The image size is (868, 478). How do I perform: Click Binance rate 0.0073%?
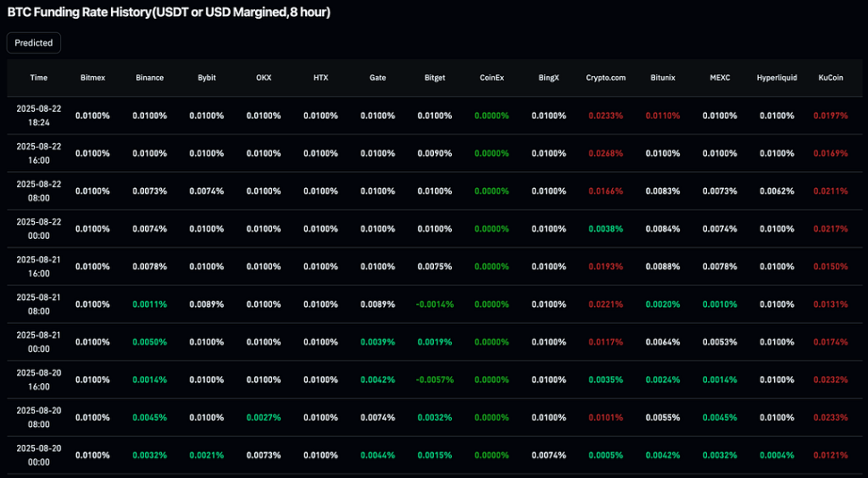(150, 191)
